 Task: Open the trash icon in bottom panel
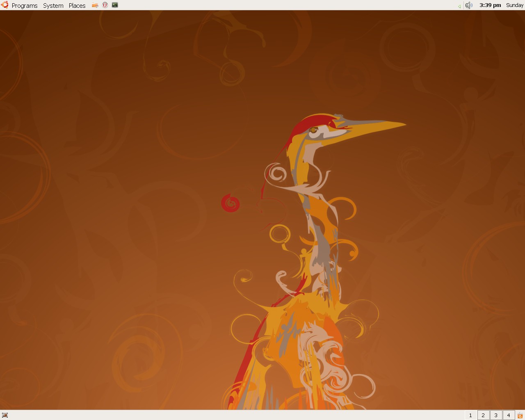click(520, 415)
